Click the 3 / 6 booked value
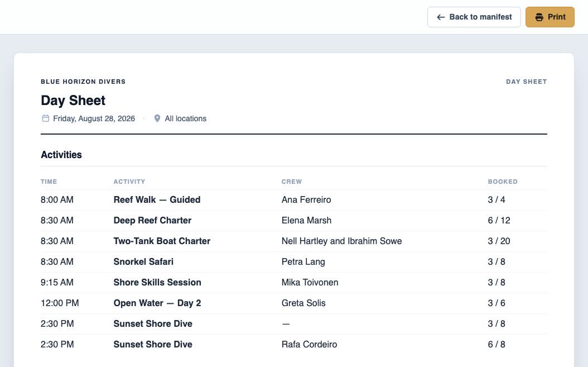 coord(497,303)
